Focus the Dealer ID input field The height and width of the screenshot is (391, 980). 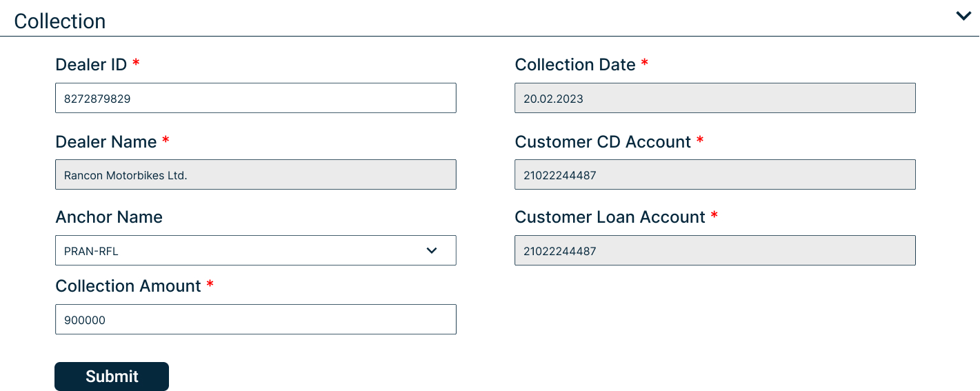[256, 98]
